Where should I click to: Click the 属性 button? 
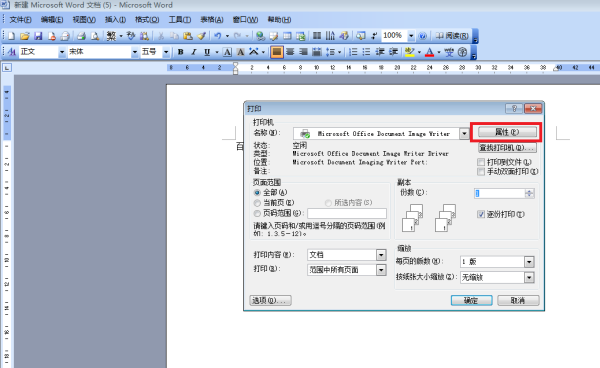507,132
